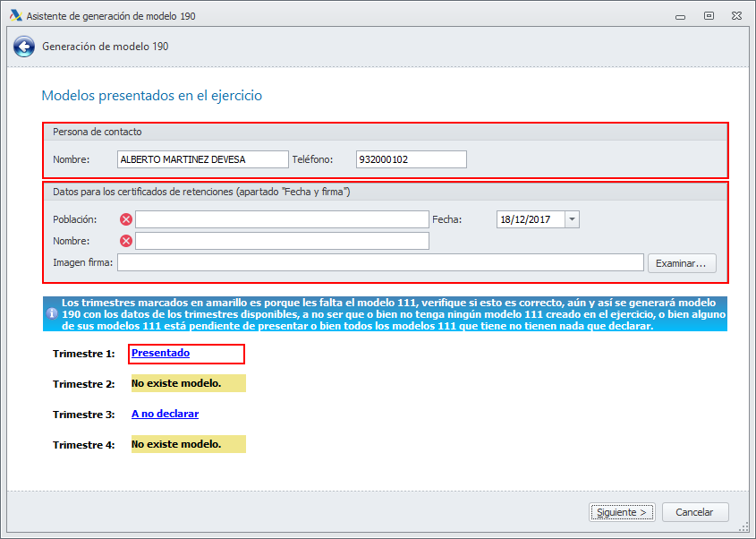756x539 pixels.
Task: Maximize the wizard window
Action: coord(709,16)
